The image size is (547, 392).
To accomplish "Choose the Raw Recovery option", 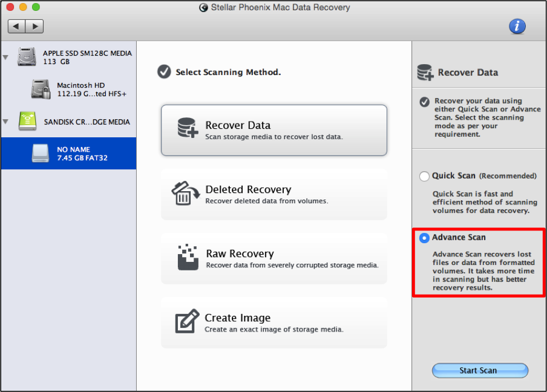I will click(x=274, y=258).
